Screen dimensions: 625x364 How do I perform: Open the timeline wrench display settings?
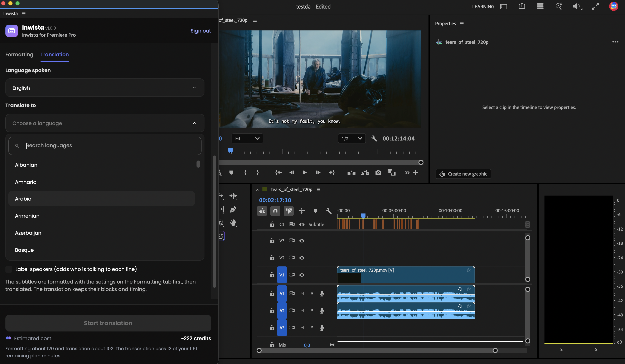point(328,211)
